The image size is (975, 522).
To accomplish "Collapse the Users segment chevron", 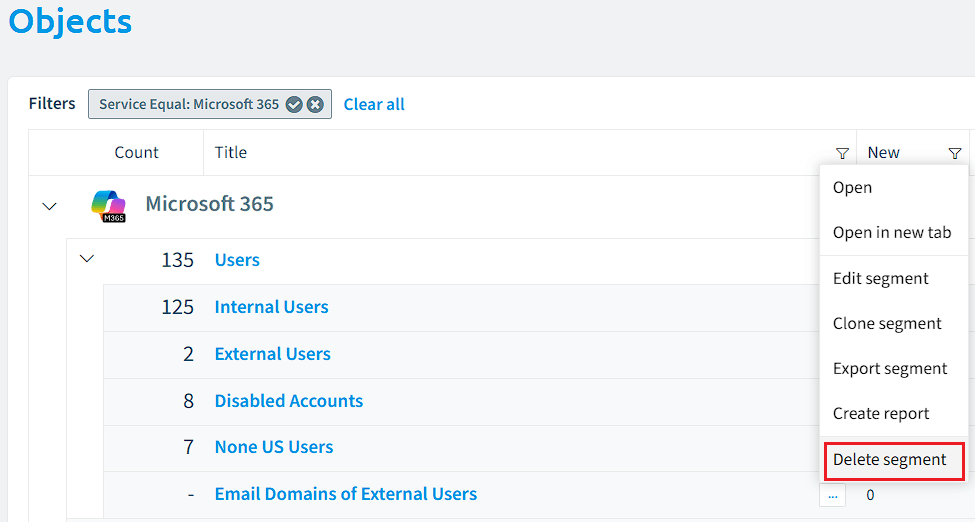I will point(87,258).
